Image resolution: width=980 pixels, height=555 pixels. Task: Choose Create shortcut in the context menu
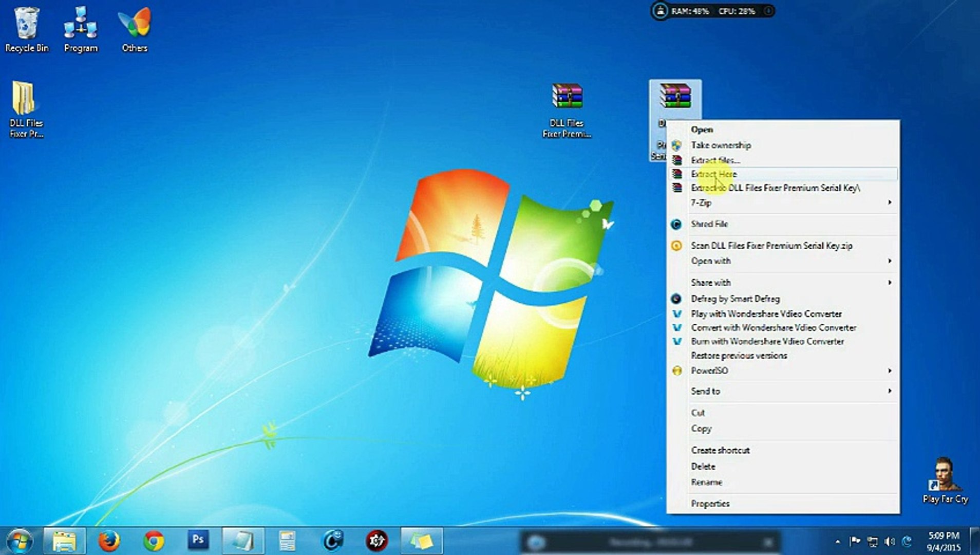tap(783, 450)
